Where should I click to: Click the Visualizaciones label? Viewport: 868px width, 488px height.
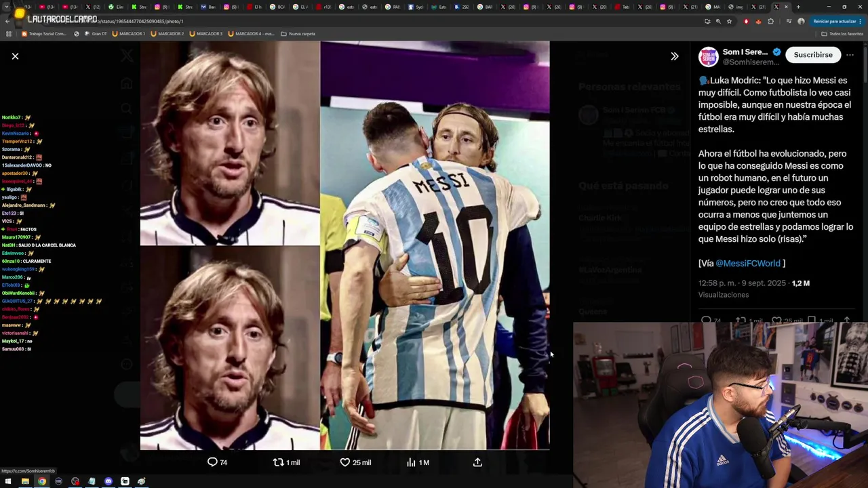[724, 295]
